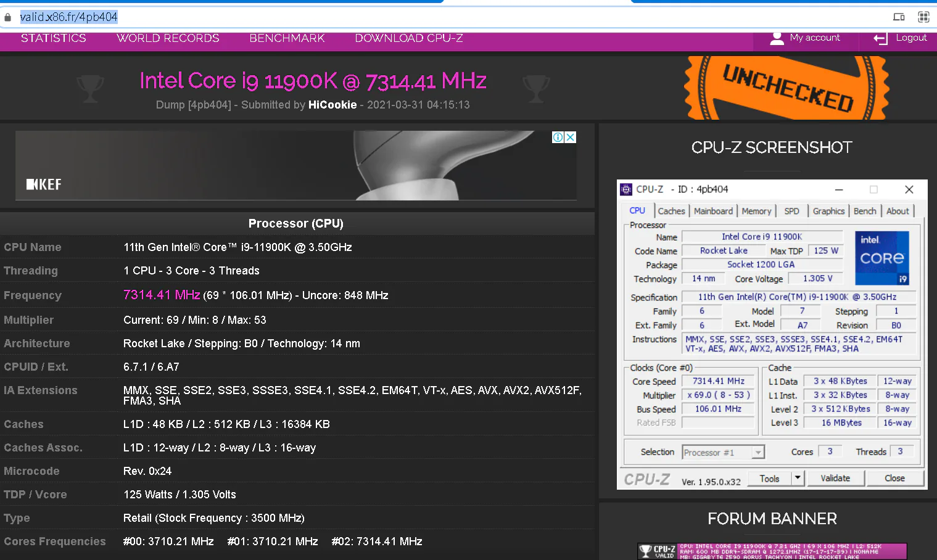Screen dimensions: 937x560
Task: Click core #02: 7314.41 MHz entry
Action: 377,541
